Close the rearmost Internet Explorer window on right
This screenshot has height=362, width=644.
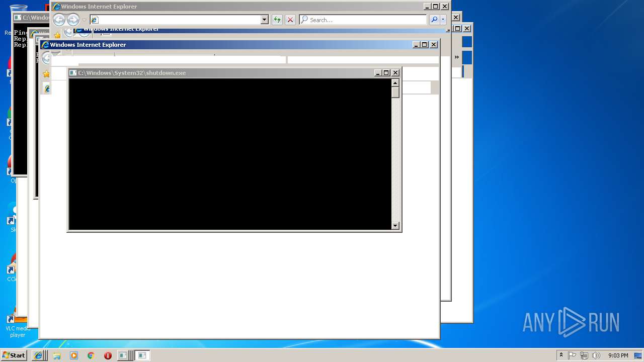(x=467, y=29)
